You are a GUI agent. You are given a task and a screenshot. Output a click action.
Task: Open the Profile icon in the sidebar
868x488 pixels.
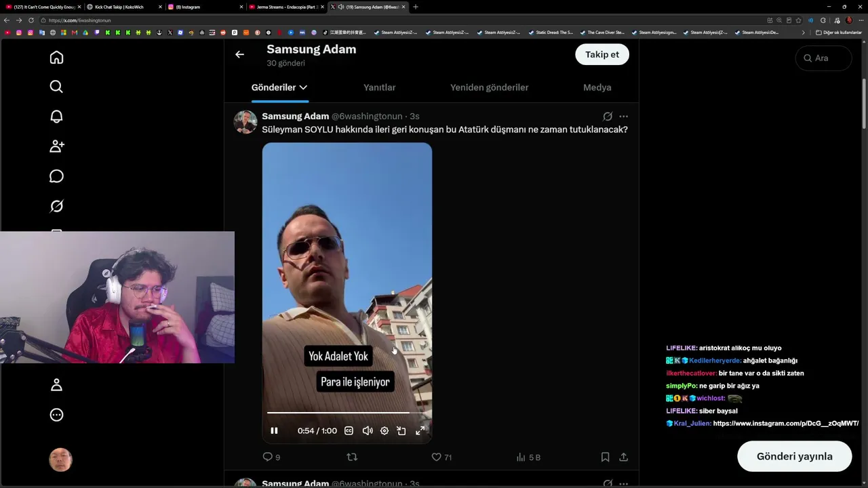[x=56, y=385]
